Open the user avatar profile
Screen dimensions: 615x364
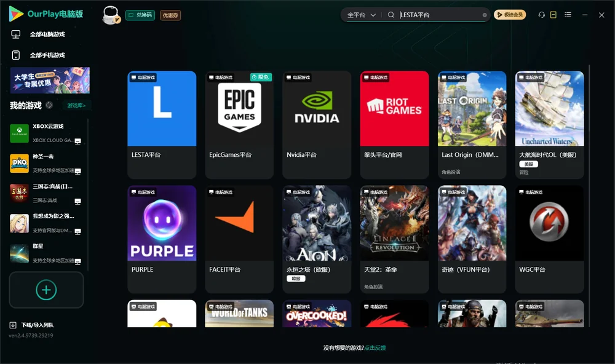coord(111,15)
